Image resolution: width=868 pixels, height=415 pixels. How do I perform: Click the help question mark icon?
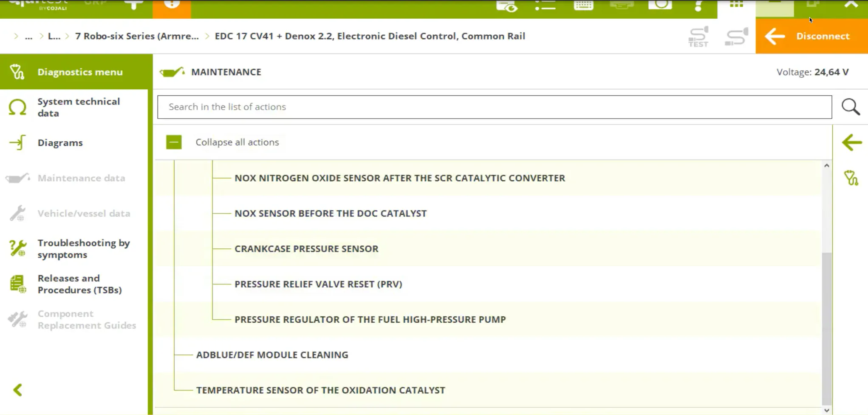point(698,6)
